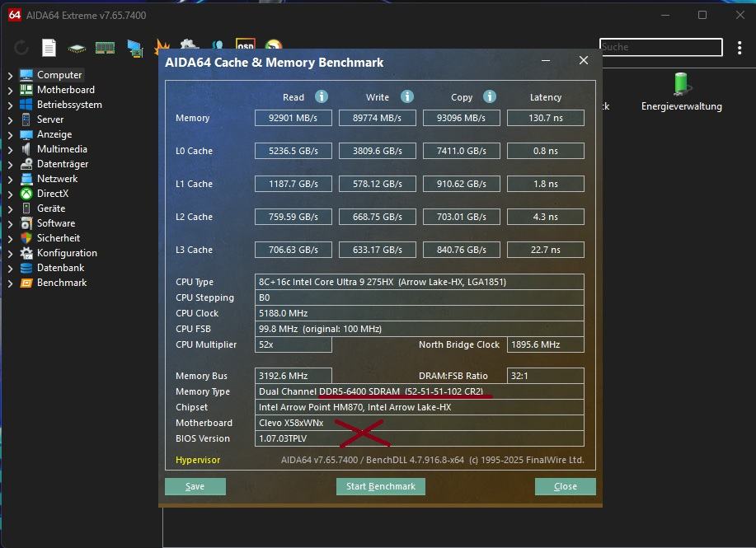Expand the Benchmark tree chevron

[x=10, y=283]
